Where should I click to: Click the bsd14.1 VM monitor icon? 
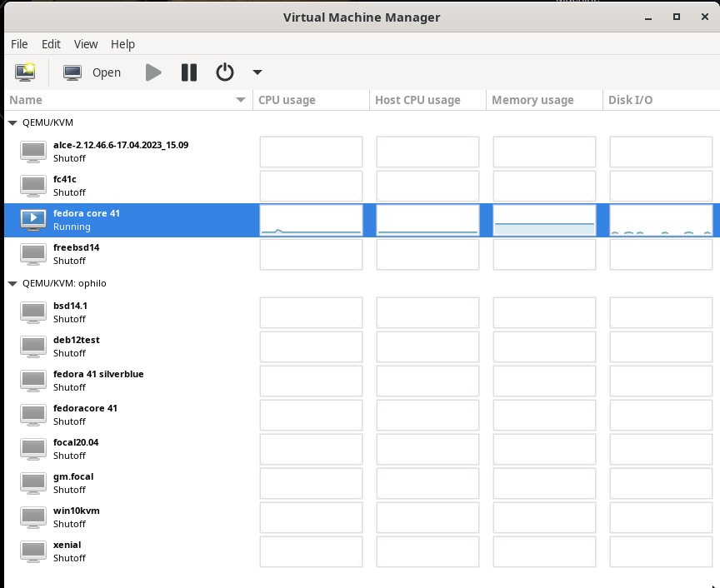click(x=33, y=312)
